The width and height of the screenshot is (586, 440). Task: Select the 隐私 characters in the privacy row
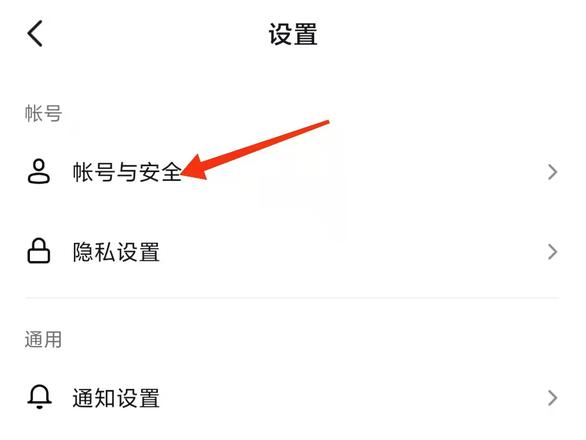pos(94,252)
